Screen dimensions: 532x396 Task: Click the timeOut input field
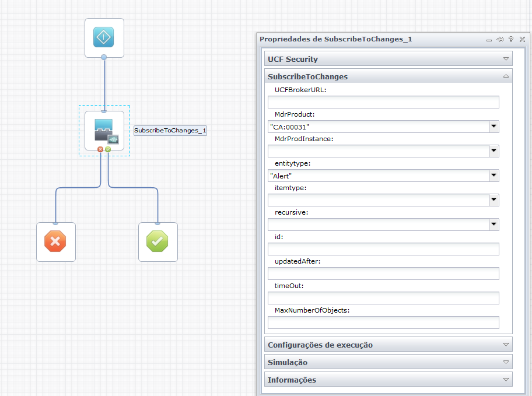pyautogui.click(x=383, y=298)
